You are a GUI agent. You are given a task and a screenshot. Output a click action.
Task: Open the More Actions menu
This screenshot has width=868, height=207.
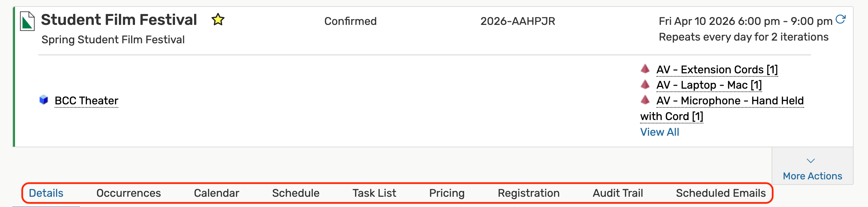click(812, 176)
